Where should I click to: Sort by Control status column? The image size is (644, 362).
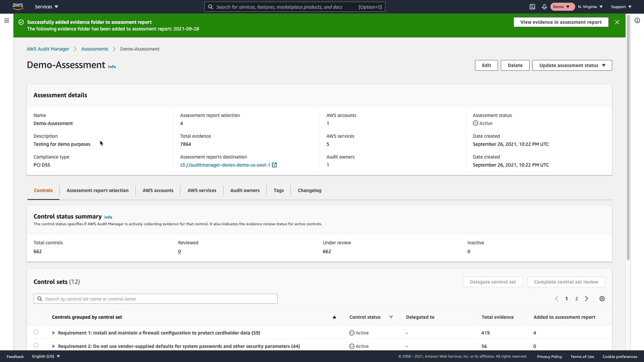pyautogui.click(x=365, y=317)
